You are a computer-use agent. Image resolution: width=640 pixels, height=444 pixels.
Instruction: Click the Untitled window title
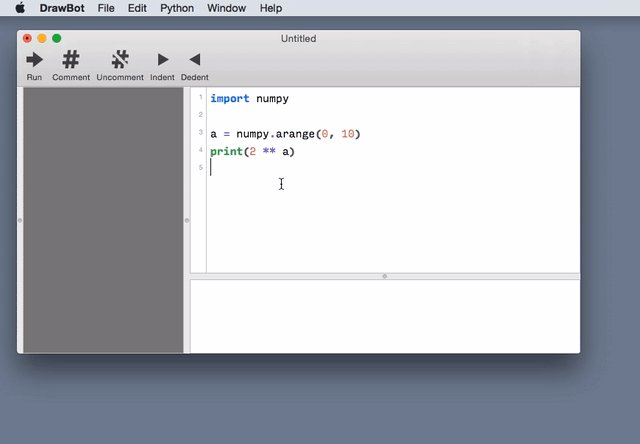[x=298, y=38]
